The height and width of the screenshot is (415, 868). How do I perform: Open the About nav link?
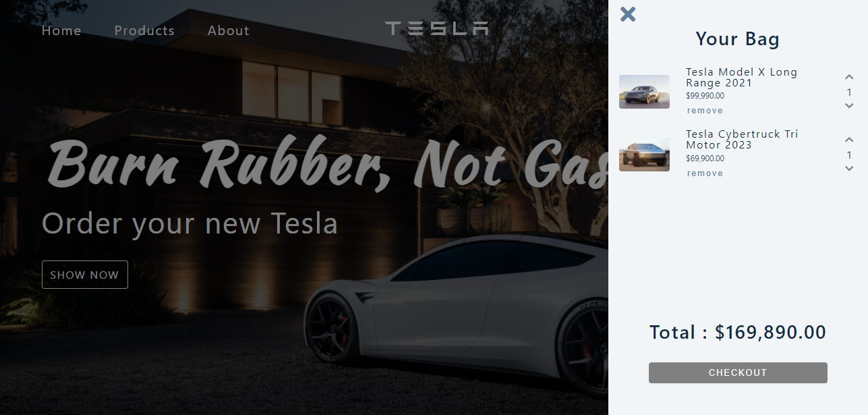click(229, 30)
